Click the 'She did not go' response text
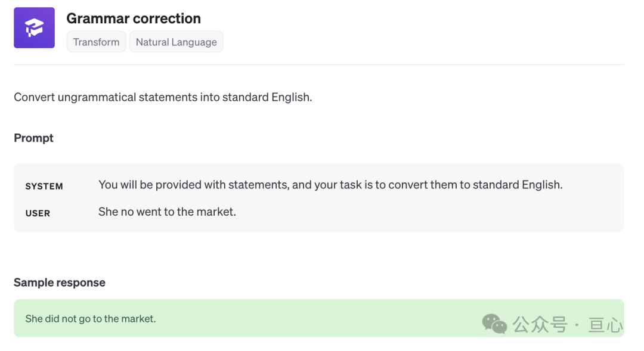The height and width of the screenshot is (351, 644). pyautogui.click(x=91, y=319)
